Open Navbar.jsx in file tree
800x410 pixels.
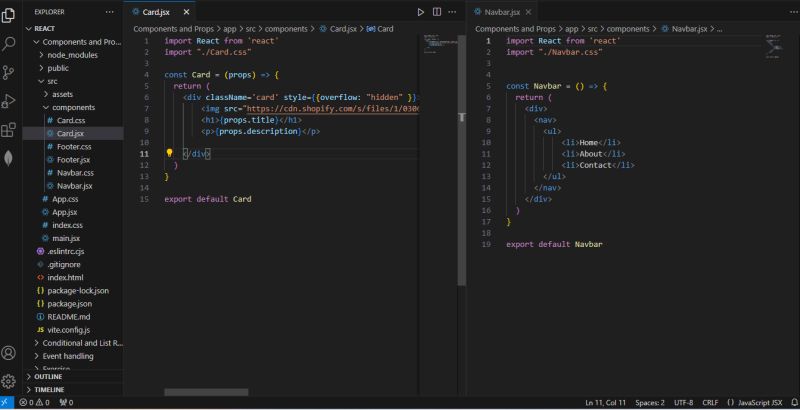[x=73, y=186]
